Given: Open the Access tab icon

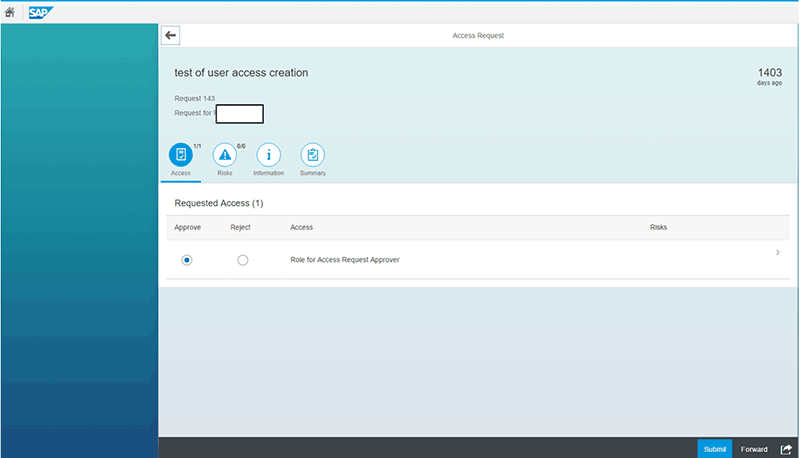Looking at the screenshot, I should pos(181,155).
